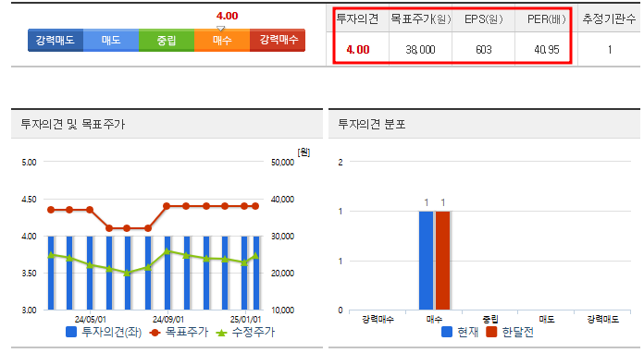Viewport: 644px width, 353px height.
Task: Click the blue 매도 rating segment
Action: tap(111, 40)
